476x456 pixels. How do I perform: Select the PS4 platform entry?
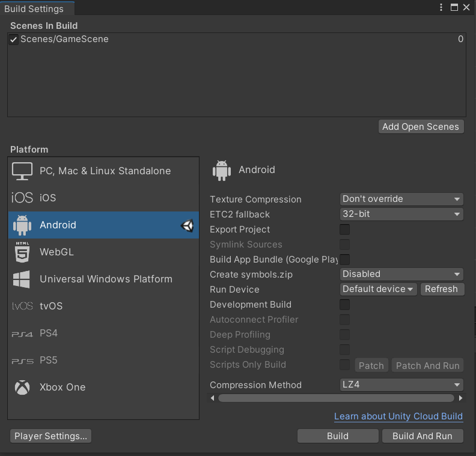103,333
